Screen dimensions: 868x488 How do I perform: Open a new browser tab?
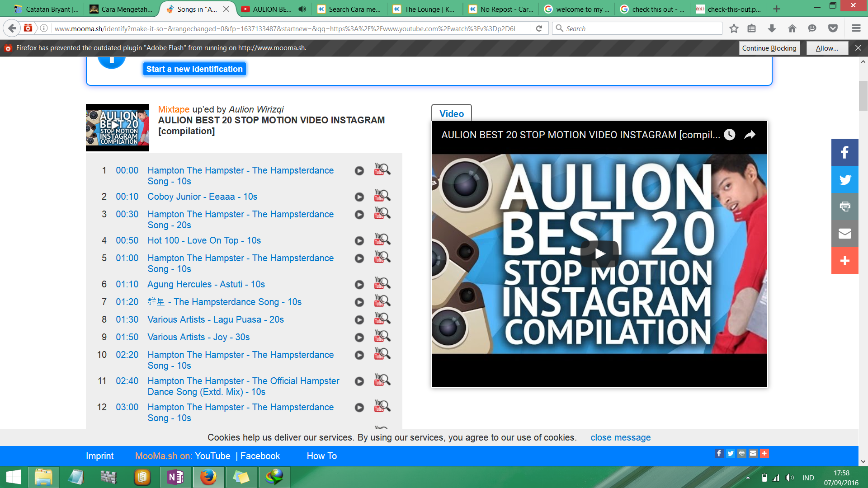777,9
